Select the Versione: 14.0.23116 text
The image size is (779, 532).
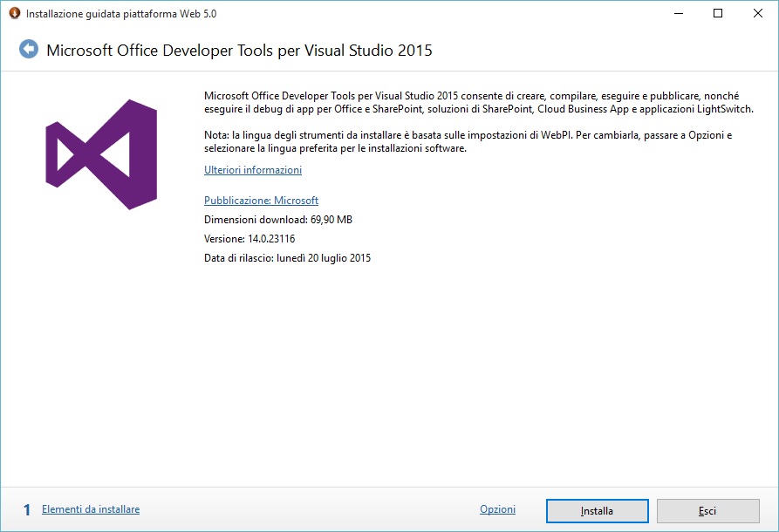click(x=249, y=239)
